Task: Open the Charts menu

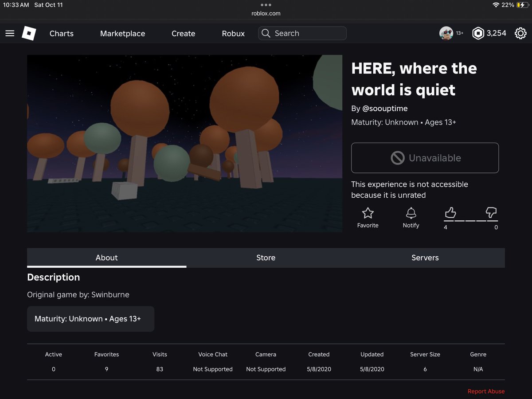Action: pyautogui.click(x=62, y=33)
